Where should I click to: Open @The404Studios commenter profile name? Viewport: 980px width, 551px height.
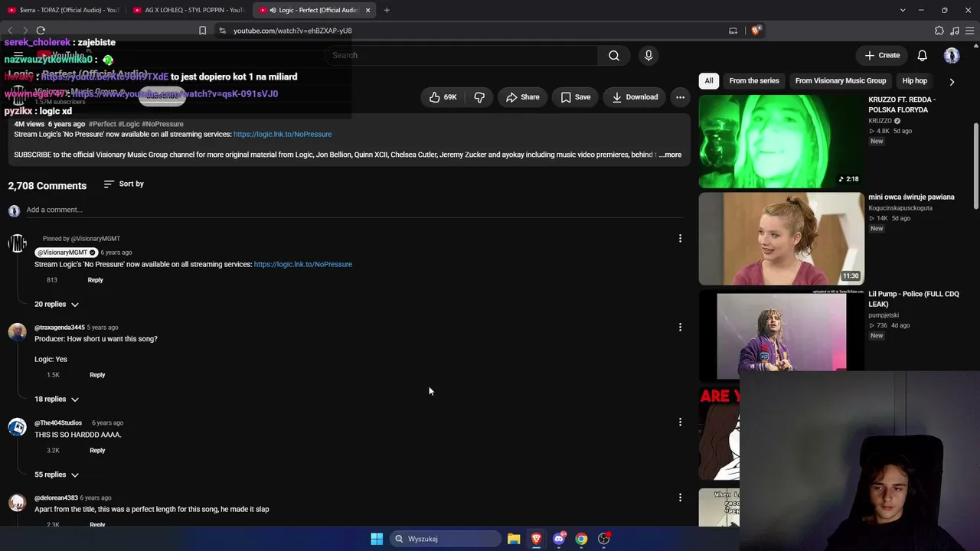tap(58, 423)
